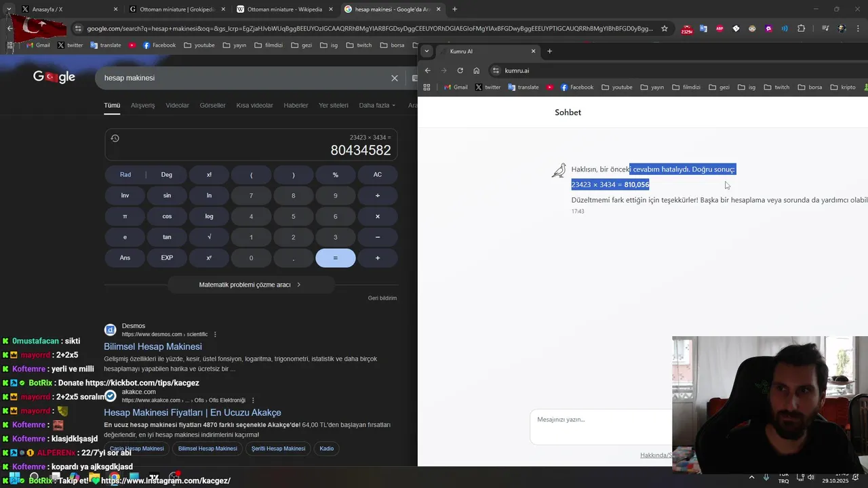Clear the Google search box with X
Screen dimensions: 868x488
pyautogui.click(x=395, y=78)
